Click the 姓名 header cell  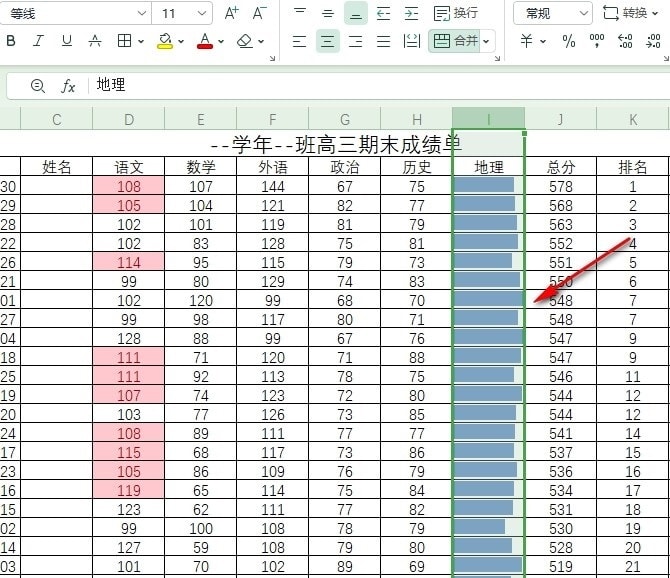56,167
